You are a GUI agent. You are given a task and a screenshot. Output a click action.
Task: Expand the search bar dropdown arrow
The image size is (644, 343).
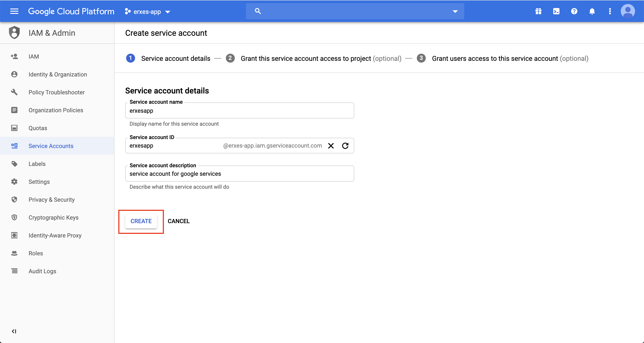455,11
